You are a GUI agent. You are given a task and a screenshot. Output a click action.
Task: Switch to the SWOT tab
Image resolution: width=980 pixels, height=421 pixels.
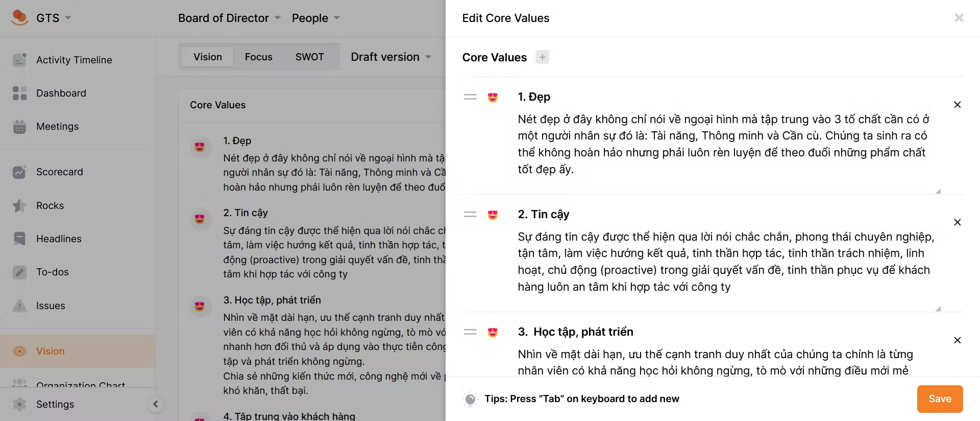tap(309, 57)
